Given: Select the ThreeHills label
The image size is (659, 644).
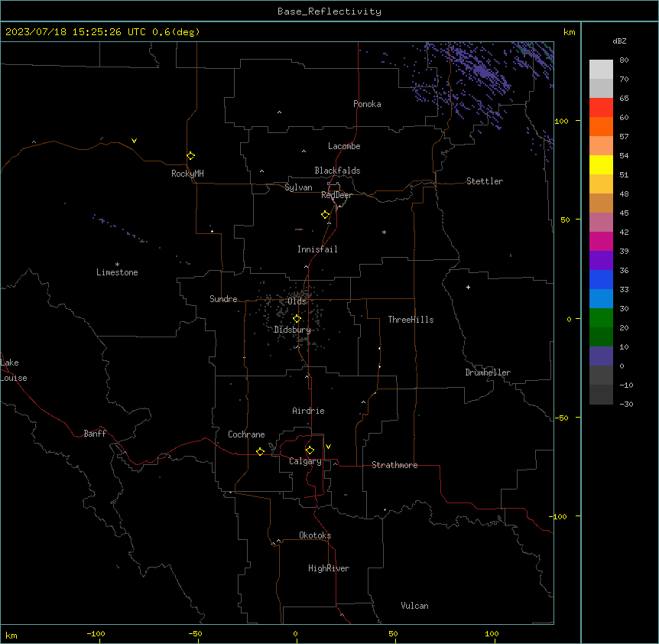Looking at the screenshot, I should 411,320.
